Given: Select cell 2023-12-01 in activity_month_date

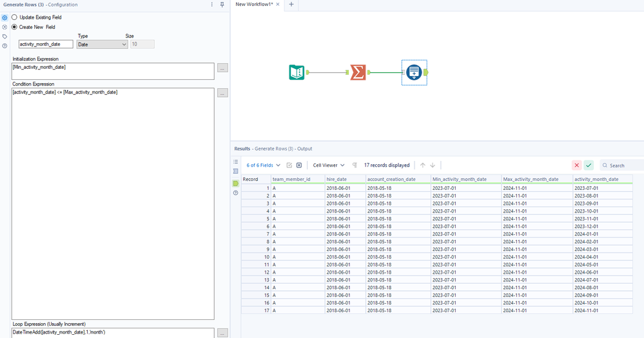Looking at the screenshot, I should (603, 227).
